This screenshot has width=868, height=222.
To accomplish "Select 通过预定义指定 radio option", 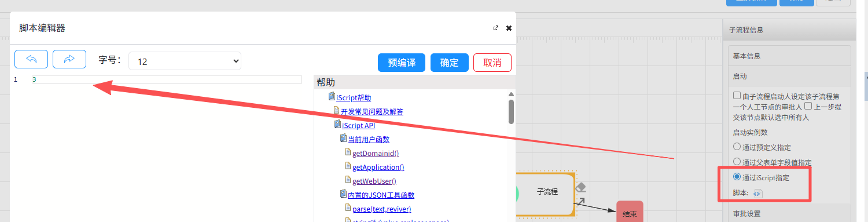I will [737, 147].
